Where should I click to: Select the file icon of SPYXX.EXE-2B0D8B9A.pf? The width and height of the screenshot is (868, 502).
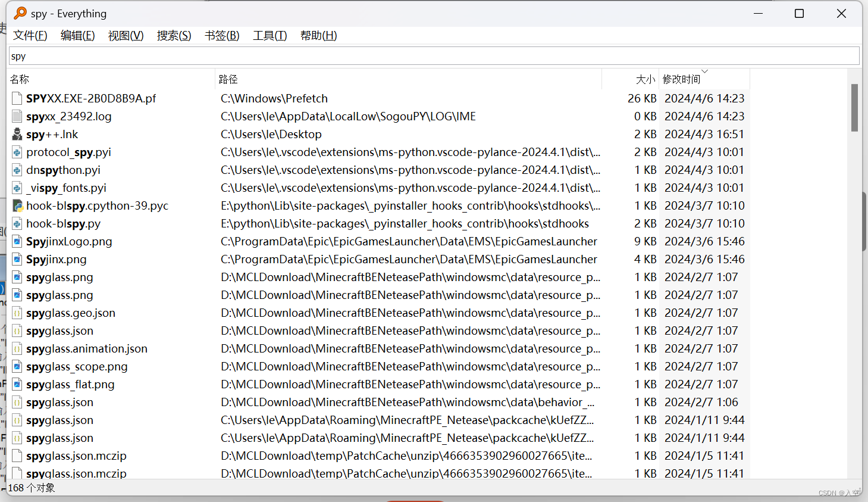click(17, 98)
